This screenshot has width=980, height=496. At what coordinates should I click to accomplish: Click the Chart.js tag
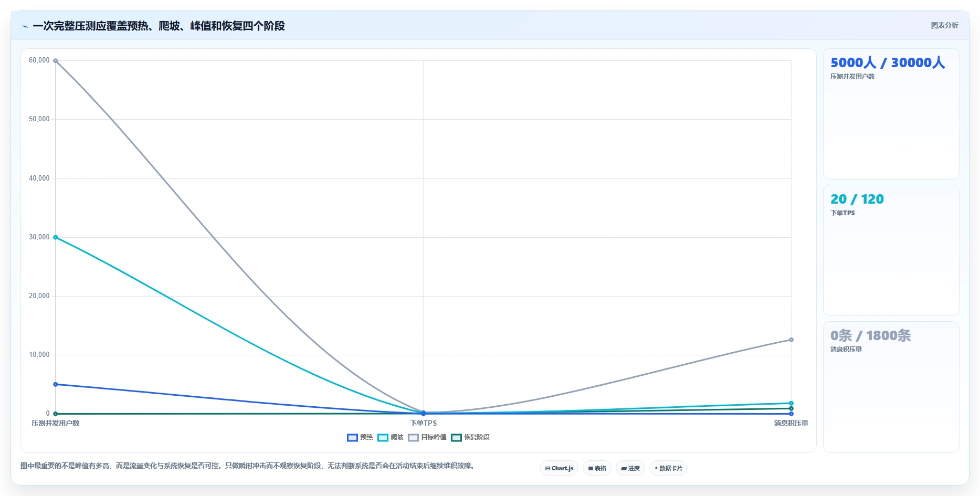point(559,468)
